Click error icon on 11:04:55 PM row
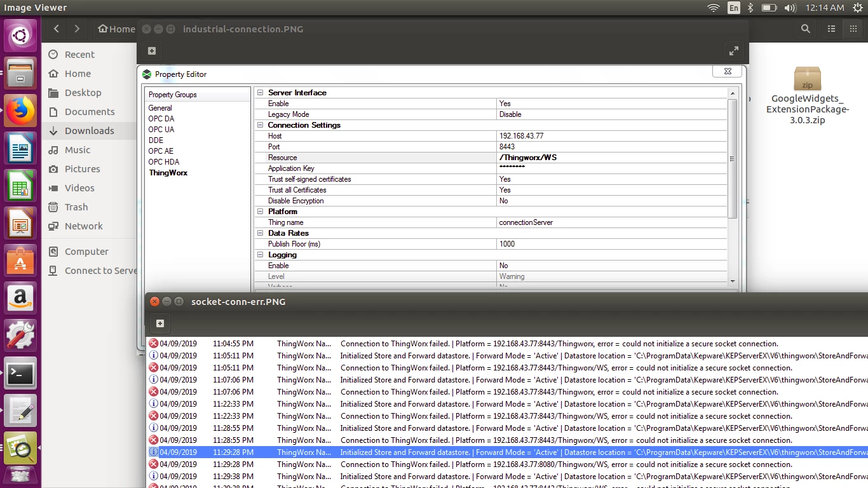 (153, 344)
